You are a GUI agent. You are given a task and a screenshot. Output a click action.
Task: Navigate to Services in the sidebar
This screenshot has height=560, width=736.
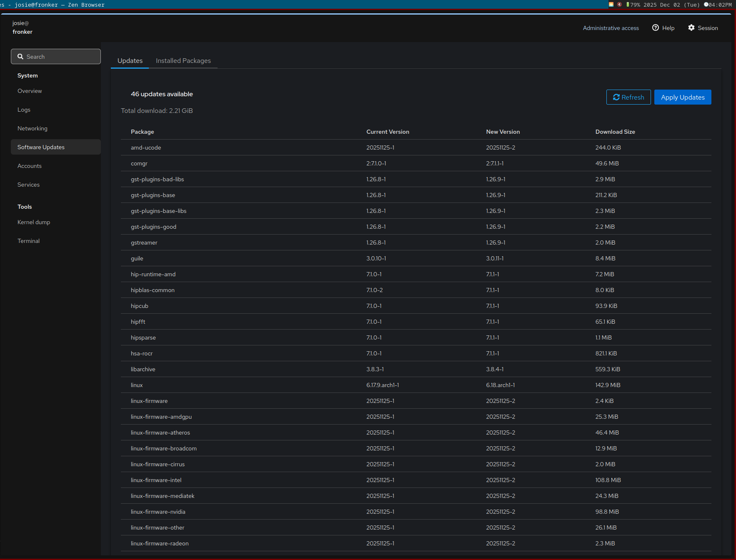[x=28, y=185]
